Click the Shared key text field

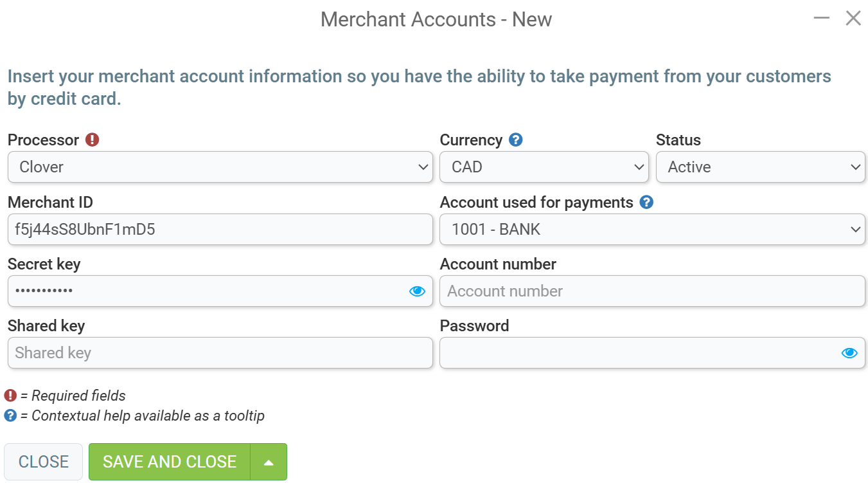click(x=220, y=353)
